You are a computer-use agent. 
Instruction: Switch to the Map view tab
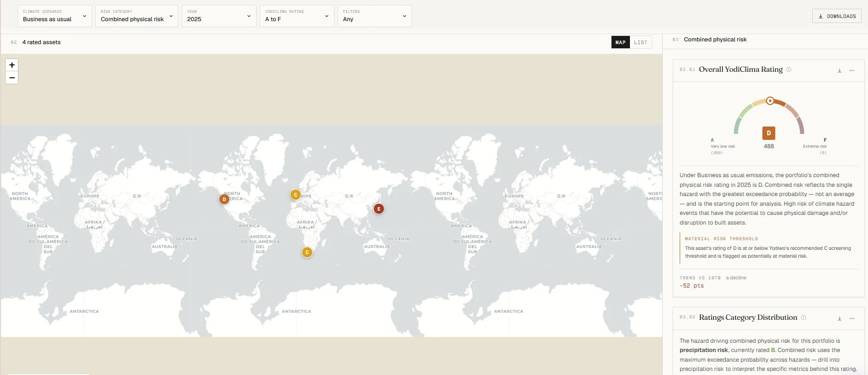(621, 42)
